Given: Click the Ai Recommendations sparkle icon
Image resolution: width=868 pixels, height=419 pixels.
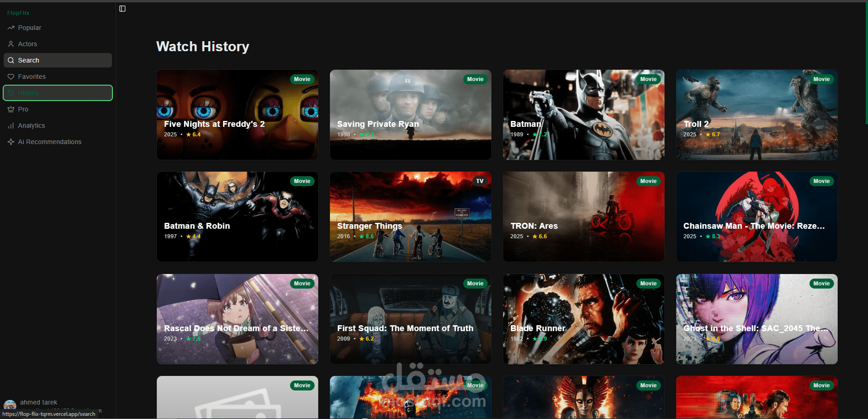Looking at the screenshot, I should 11,142.
